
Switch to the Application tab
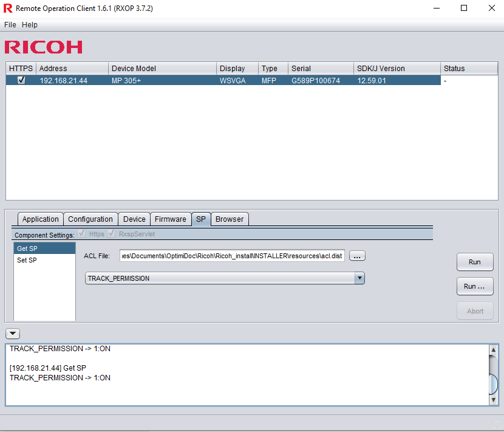coord(41,219)
